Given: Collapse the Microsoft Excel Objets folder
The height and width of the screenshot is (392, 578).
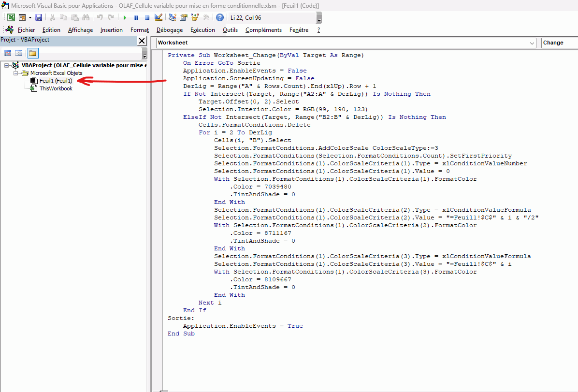Looking at the screenshot, I should point(15,73).
